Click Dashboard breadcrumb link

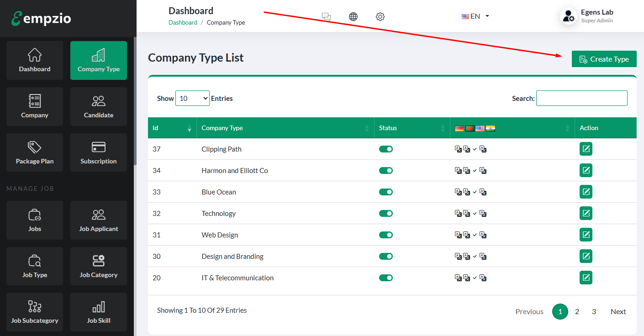[x=183, y=22]
